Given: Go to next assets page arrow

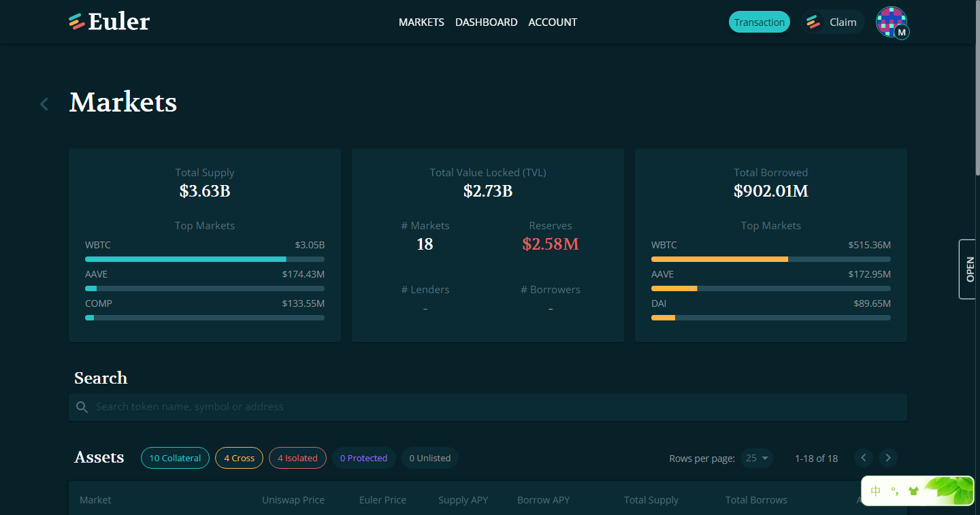Looking at the screenshot, I should [888, 458].
